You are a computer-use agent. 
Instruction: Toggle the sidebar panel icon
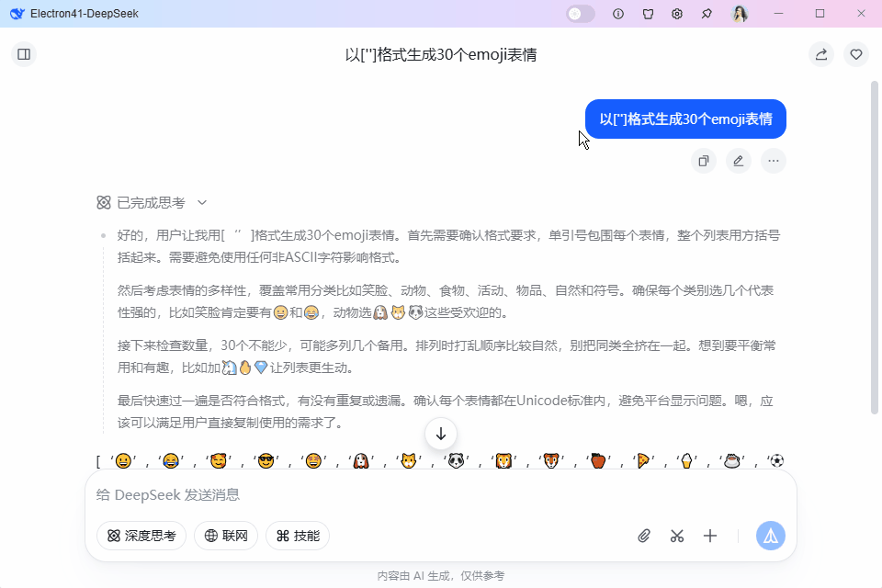[x=24, y=54]
